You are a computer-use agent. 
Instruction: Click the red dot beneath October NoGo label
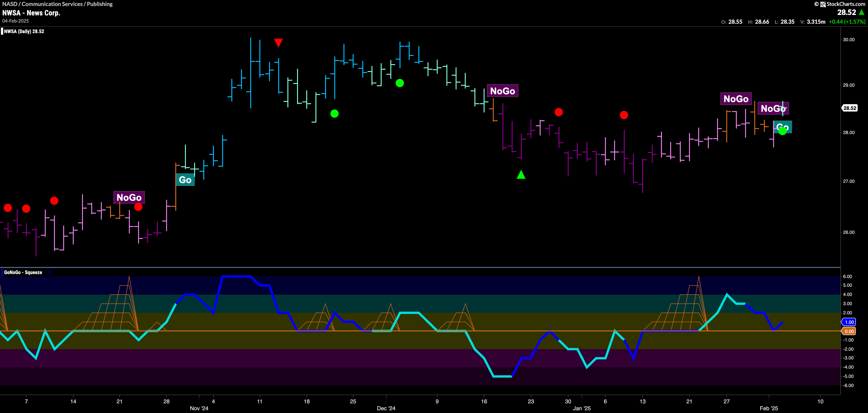138,207
